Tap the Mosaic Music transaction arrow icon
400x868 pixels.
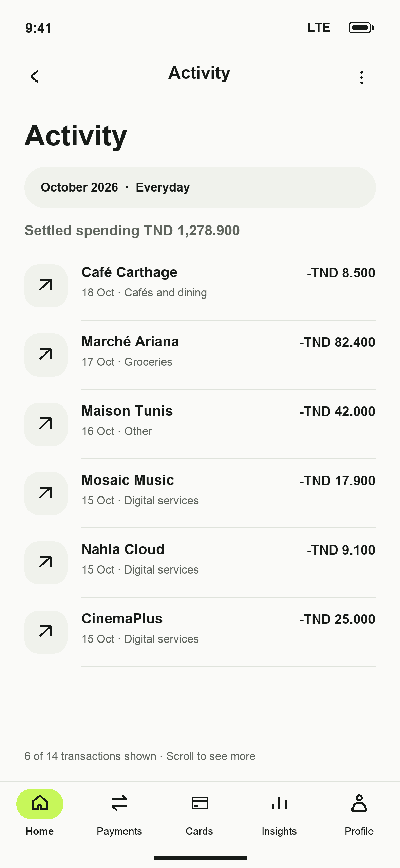click(x=46, y=493)
